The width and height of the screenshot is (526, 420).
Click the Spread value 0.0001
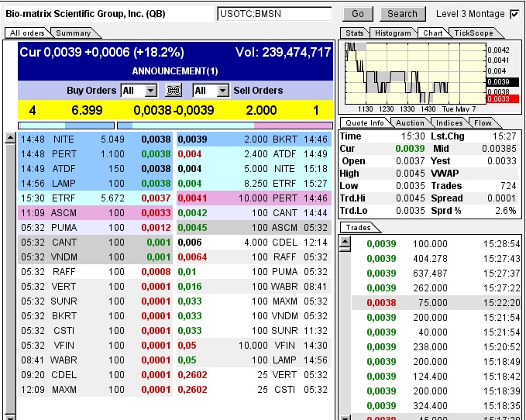501,198
